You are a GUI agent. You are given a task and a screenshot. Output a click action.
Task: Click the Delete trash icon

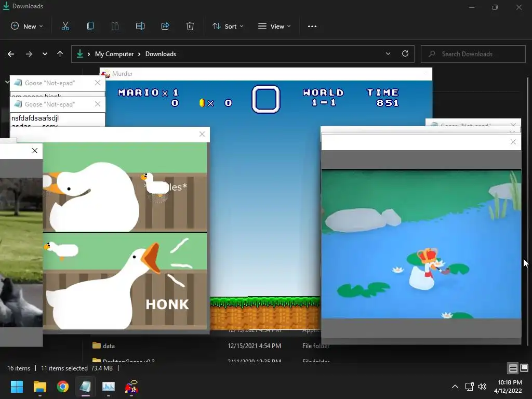pyautogui.click(x=190, y=26)
